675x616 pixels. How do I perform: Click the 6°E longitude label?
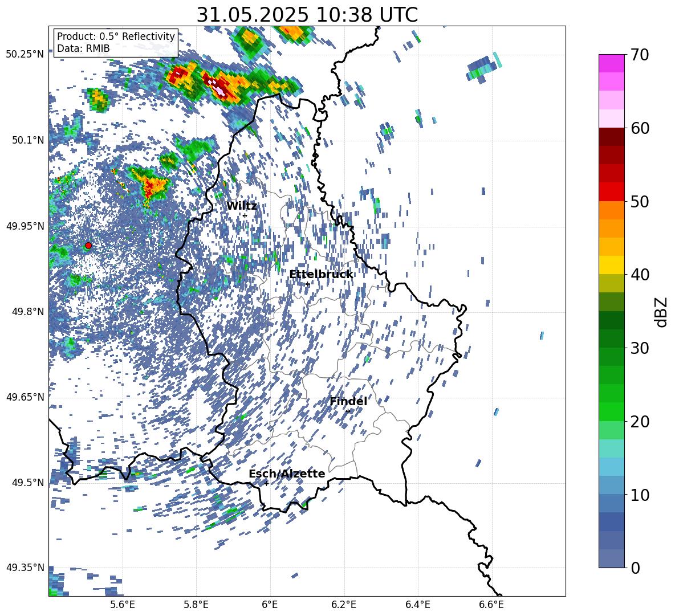pos(270,605)
